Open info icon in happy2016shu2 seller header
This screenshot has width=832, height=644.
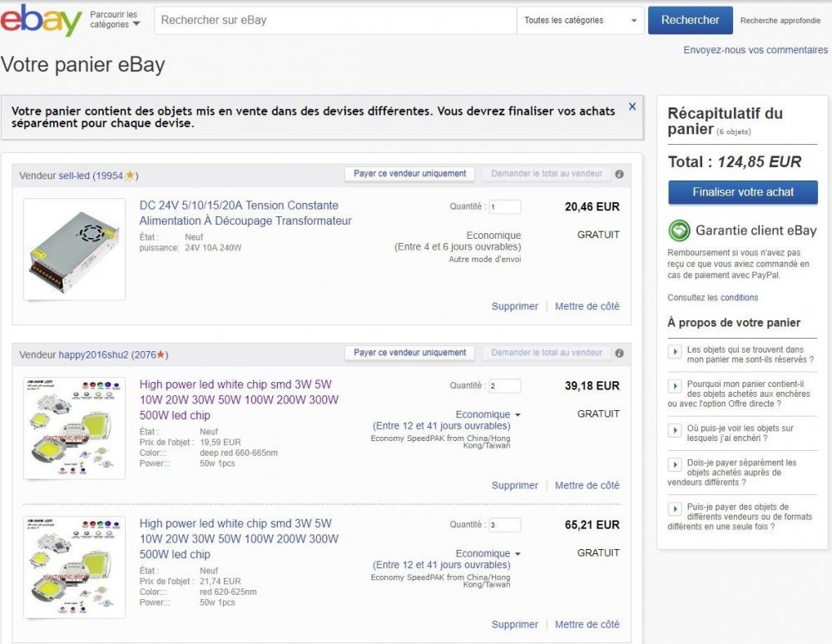(x=619, y=354)
